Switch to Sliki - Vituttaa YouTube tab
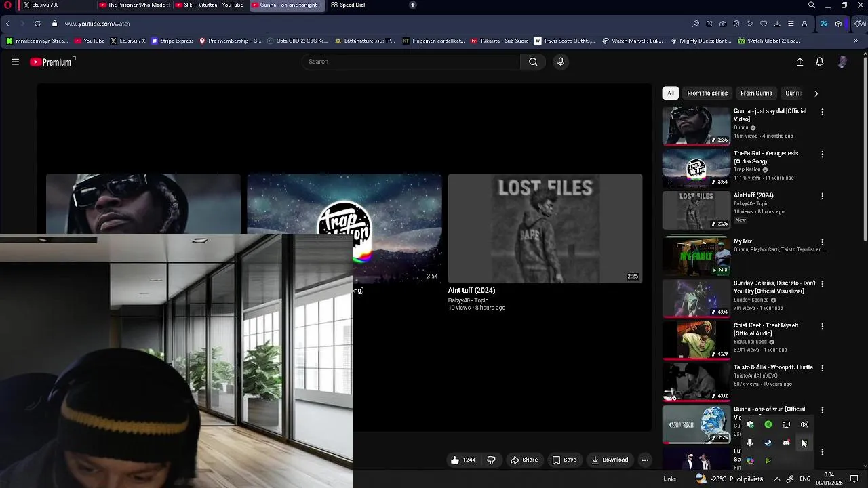The width and height of the screenshot is (868, 488). (210, 5)
